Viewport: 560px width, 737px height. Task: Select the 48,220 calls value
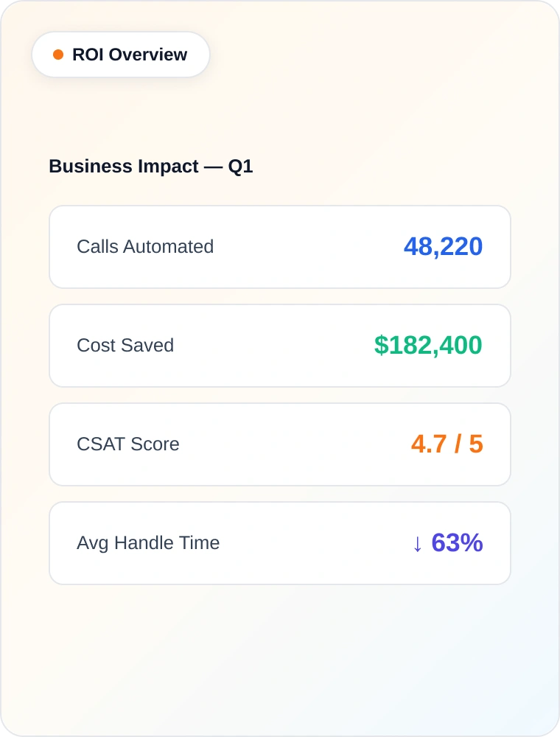(x=442, y=246)
